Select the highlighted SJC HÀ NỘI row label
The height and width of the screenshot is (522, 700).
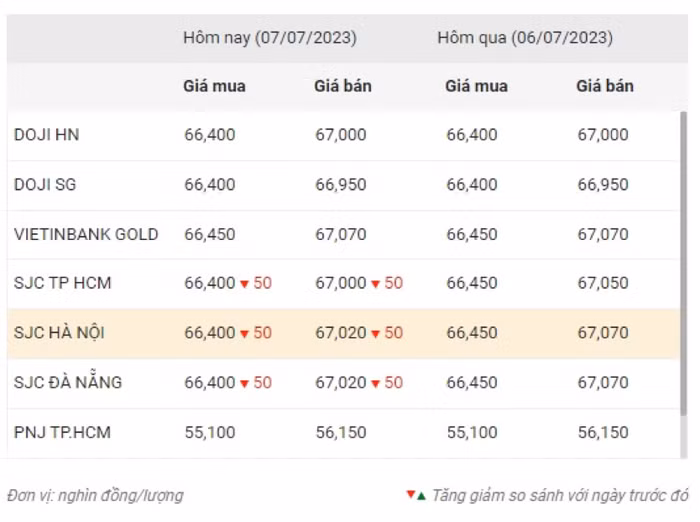coord(59,333)
